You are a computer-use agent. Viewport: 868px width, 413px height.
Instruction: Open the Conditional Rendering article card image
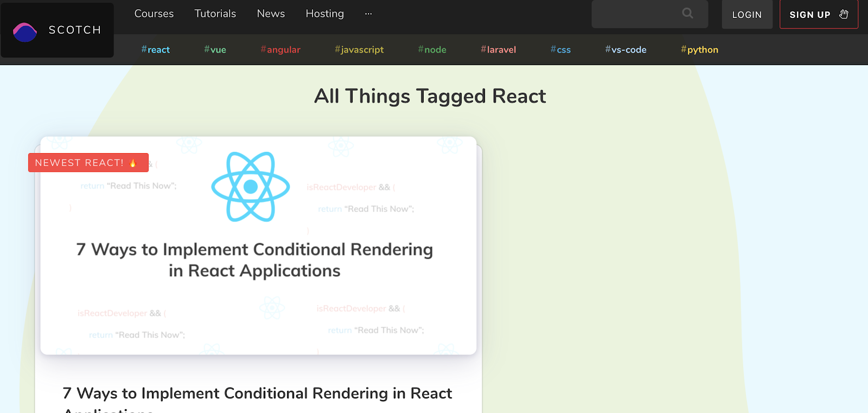(x=258, y=246)
